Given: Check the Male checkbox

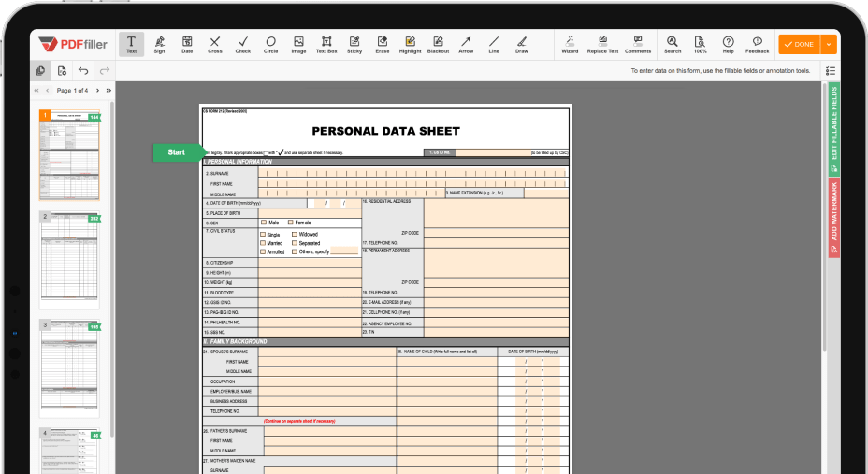Looking at the screenshot, I should point(263,223).
